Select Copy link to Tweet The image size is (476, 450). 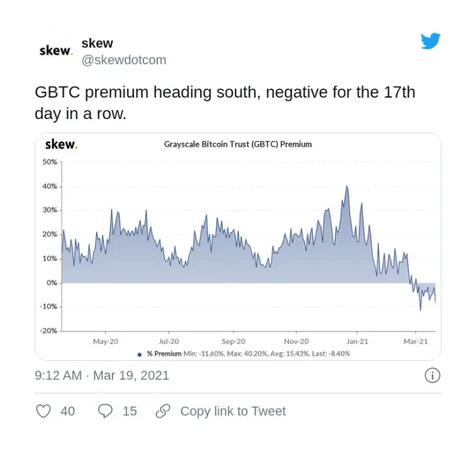[233, 411]
